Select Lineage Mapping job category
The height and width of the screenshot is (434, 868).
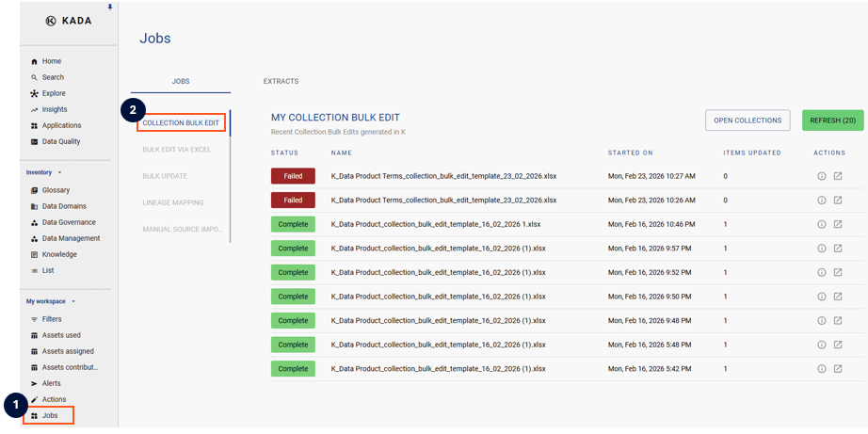(173, 202)
